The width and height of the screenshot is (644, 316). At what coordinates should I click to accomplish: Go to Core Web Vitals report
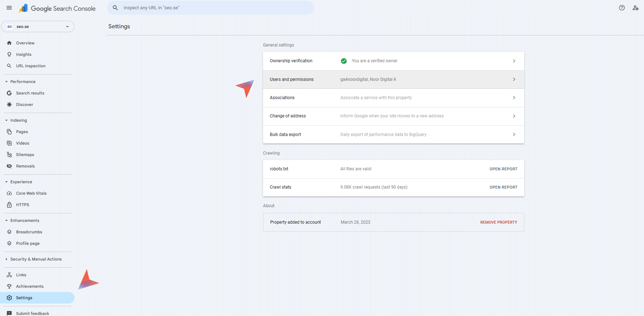pos(31,193)
